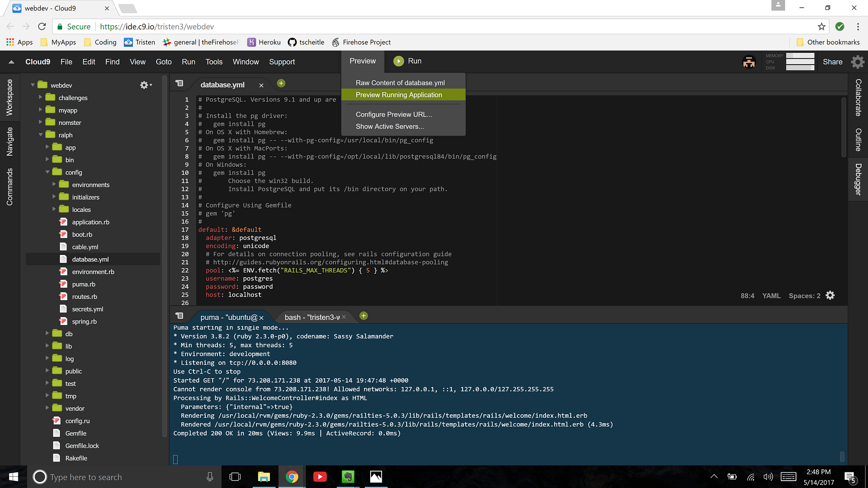Image resolution: width=868 pixels, height=488 pixels.
Task: Switch to bash terminal tab
Action: point(312,318)
